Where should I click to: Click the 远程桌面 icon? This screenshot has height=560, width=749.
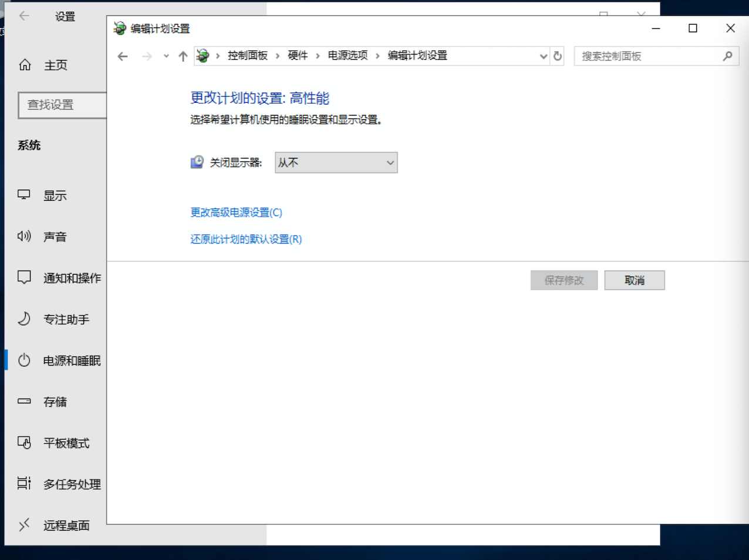(24, 525)
